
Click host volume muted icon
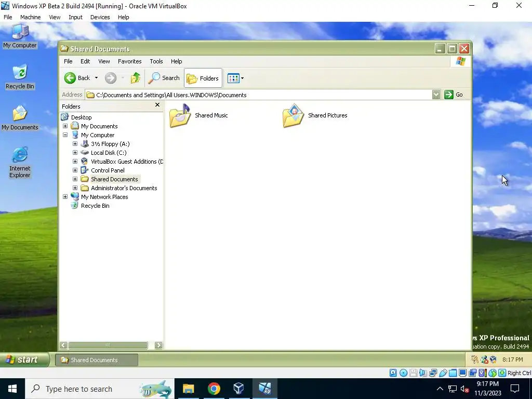(x=464, y=389)
